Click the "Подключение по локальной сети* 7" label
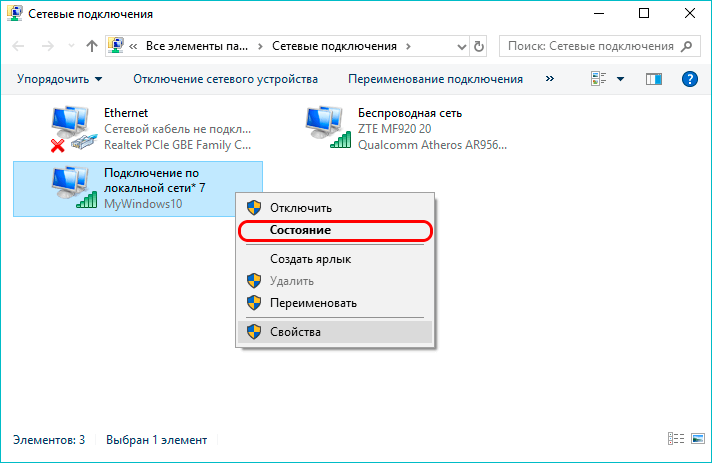The width and height of the screenshot is (712, 463). pyautogui.click(x=154, y=180)
